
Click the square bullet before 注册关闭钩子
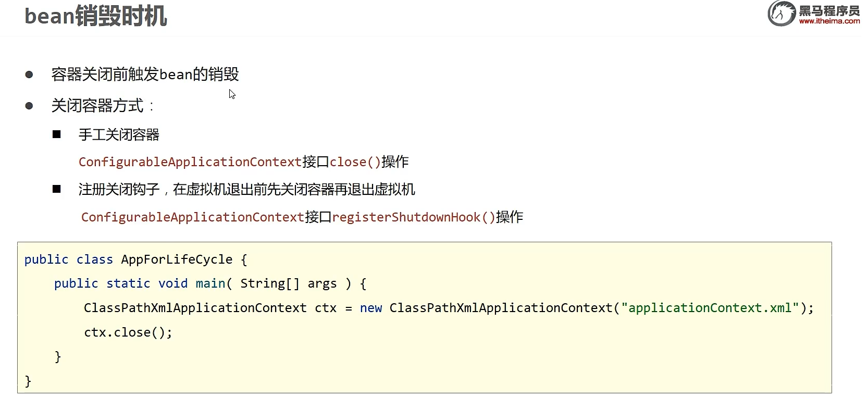pos(57,189)
